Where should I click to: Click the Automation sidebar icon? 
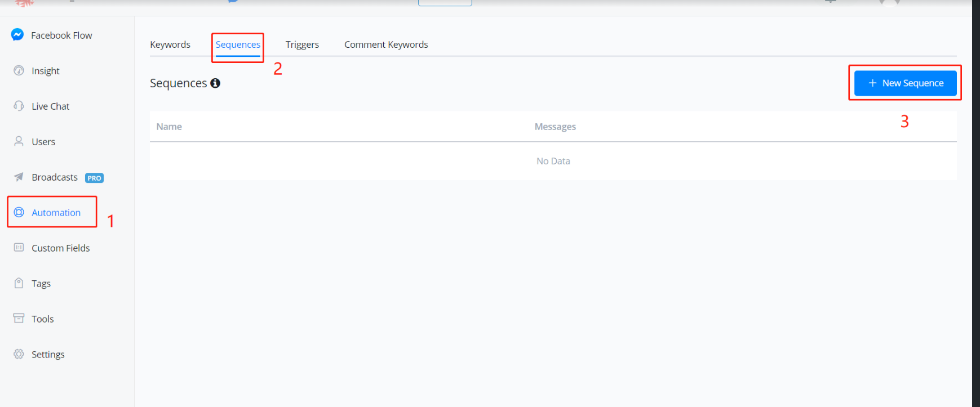click(x=19, y=212)
